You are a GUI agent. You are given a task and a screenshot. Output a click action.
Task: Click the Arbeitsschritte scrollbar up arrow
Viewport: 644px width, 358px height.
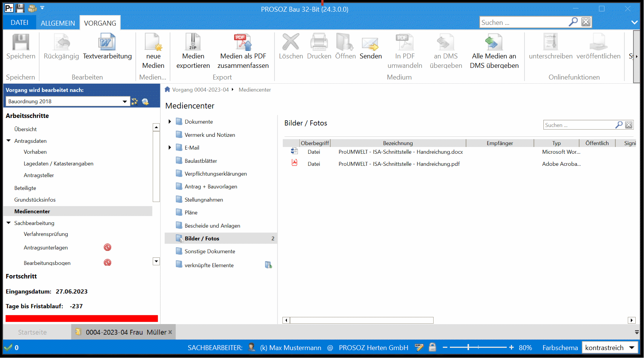(156, 127)
